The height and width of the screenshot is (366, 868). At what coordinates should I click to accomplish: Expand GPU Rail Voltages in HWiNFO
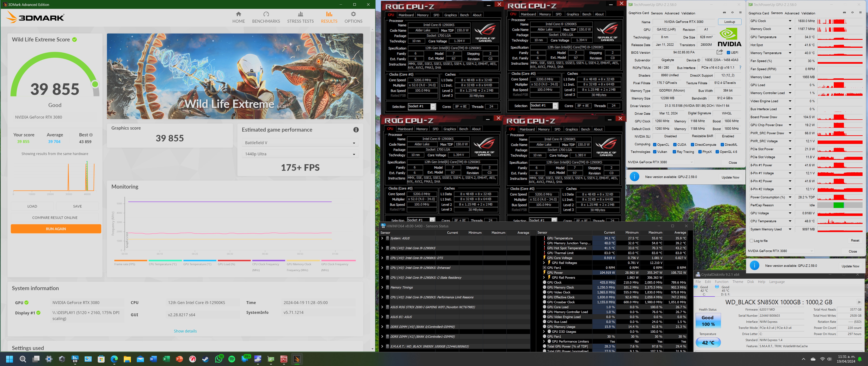coord(544,263)
